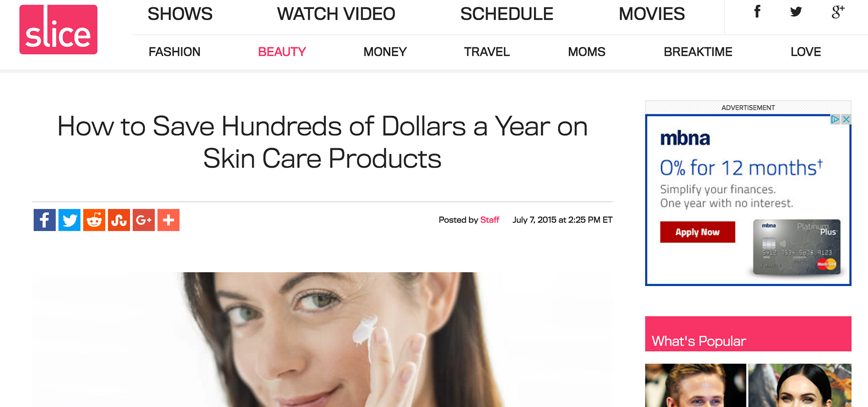The image size is (868, 407).
Task: Open the Breaktime category
Action: pos(698,52)
